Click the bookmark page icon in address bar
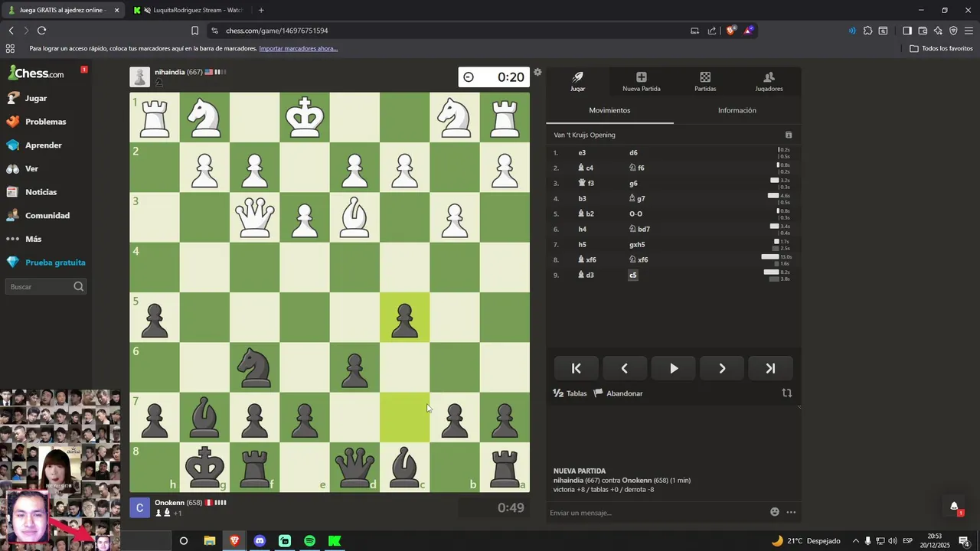 194,31
